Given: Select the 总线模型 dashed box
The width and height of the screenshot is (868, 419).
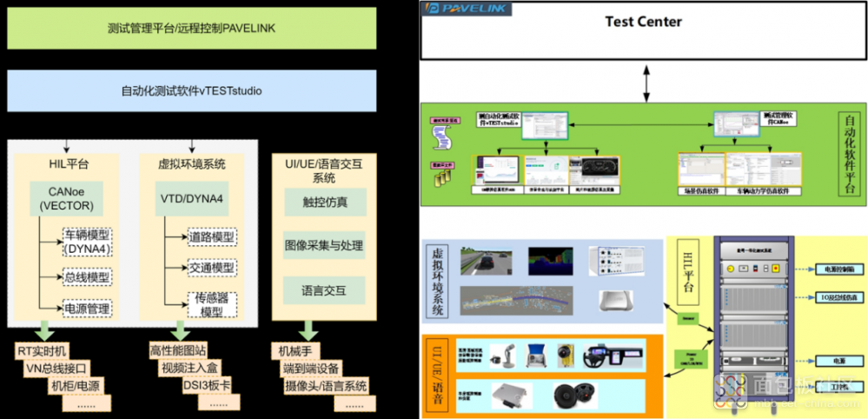Looking at the screenshot, I should point(87,276).
